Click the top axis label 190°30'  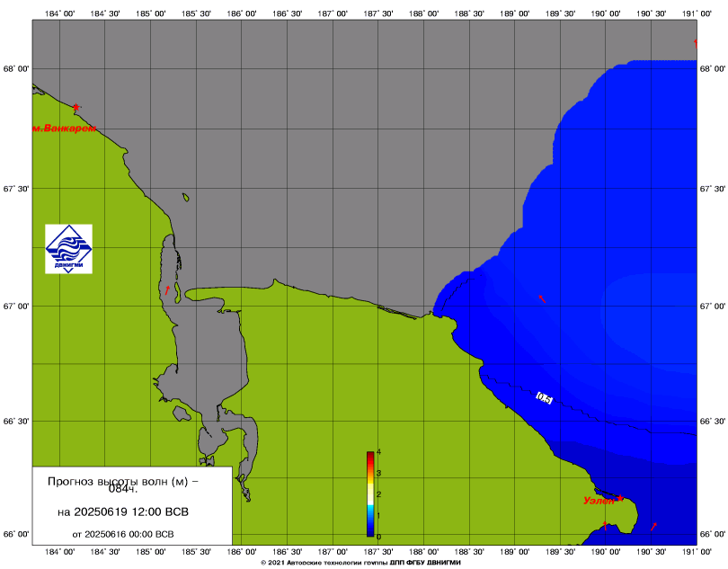651,13
